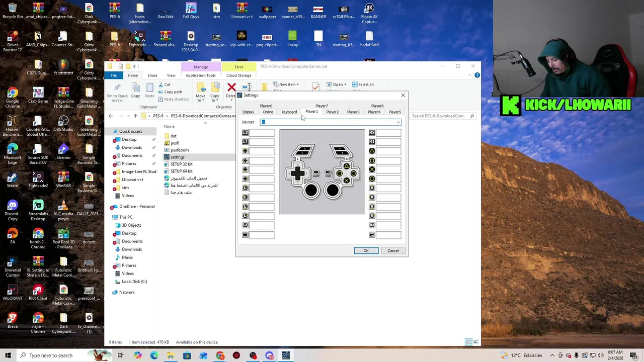The image size is (644, 362).
Task: Switch to the Player6 tab
Action: click(266, 106)
